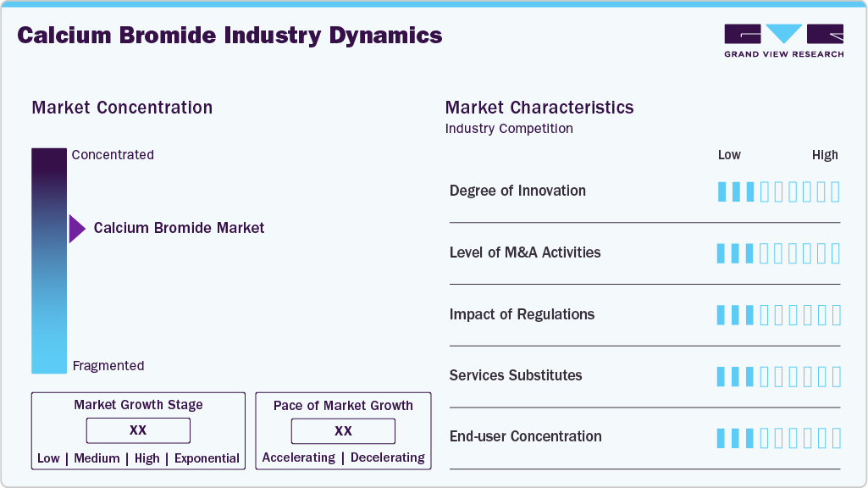Select the Market Growth Stage XX box
The height and width of the screenshot is (488, 868).
(x=138, y=430)
